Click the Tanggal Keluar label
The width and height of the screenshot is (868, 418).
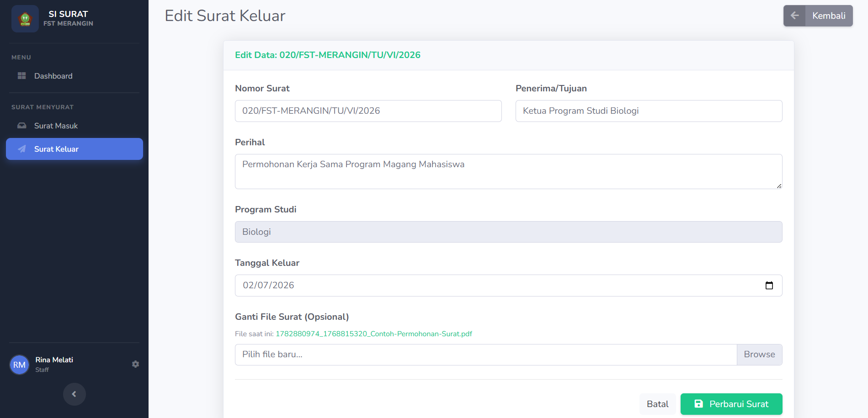[x=267, y=263]
